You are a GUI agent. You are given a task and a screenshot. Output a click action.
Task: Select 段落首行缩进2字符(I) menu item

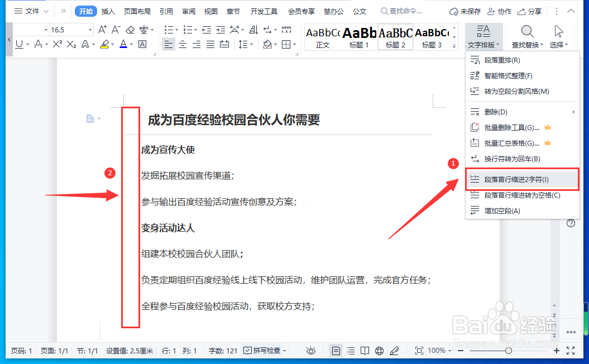[522, 180]
